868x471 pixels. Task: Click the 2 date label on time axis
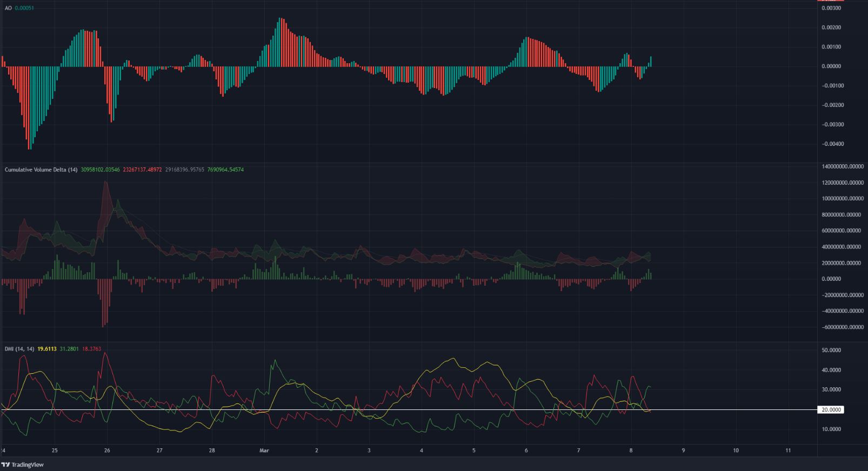317,450
